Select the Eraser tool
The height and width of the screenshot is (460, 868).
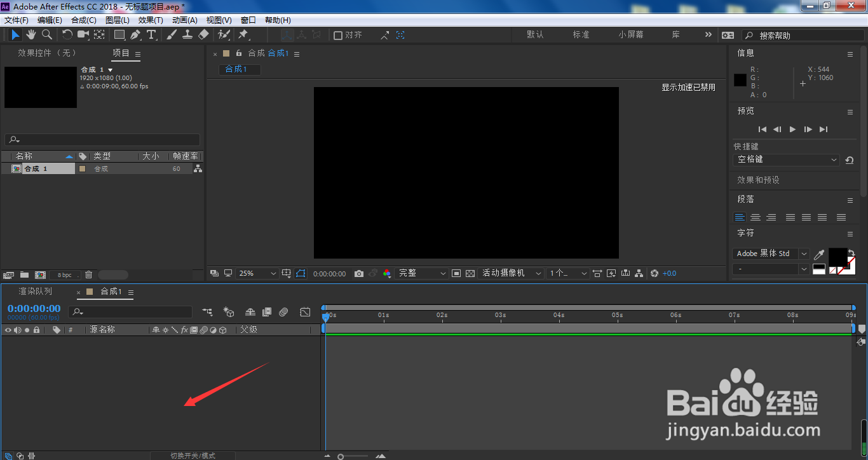pos(203,35)
